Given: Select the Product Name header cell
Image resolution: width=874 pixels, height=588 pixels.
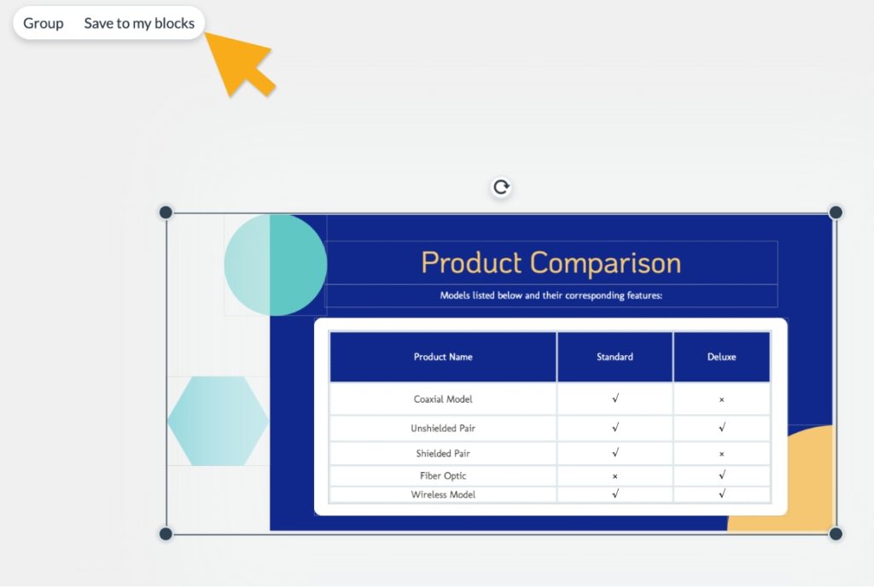Looking at the screenshot, I should [x=442, y=357].
